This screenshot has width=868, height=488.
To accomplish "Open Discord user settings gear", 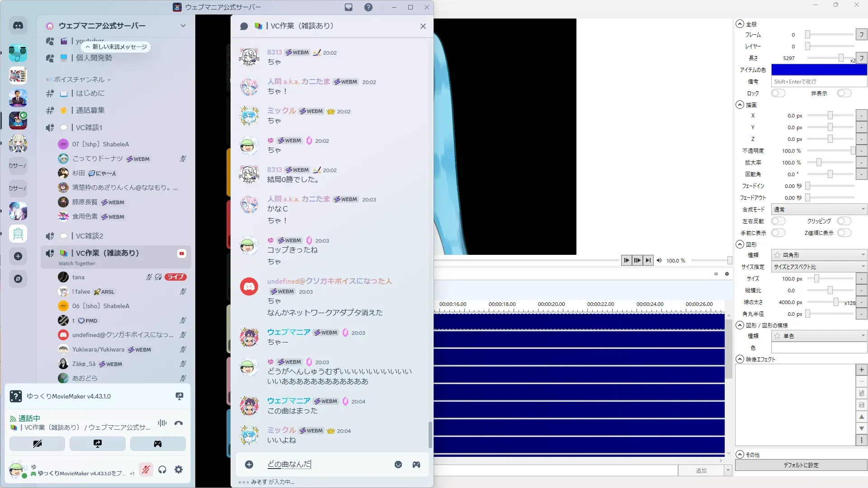I will point(179,470).
